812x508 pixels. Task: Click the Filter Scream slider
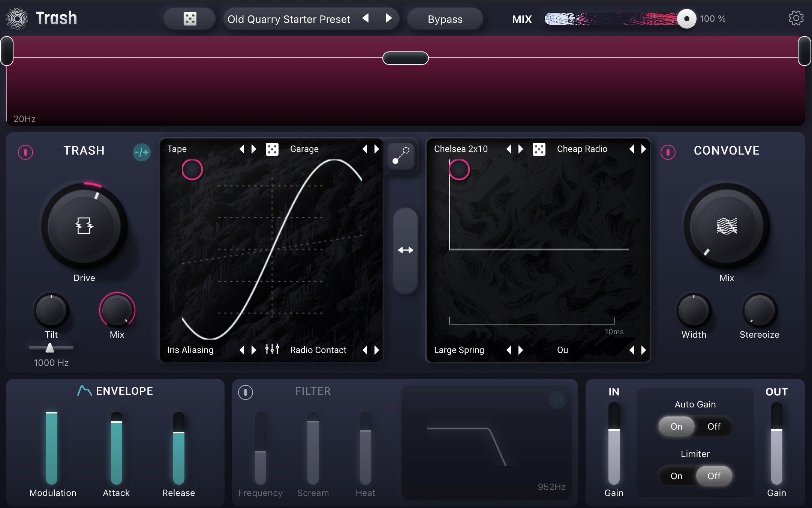pos(313,448)
